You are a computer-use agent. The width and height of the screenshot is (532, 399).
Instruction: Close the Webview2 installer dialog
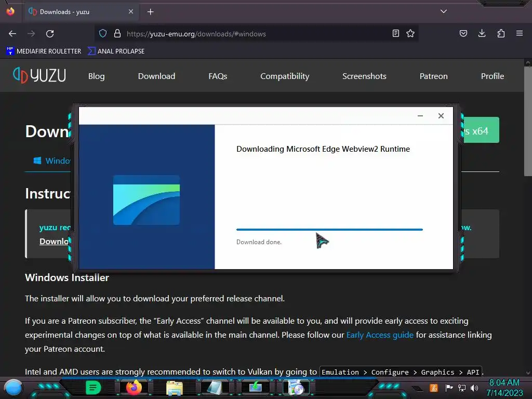(x=441, y=116)
